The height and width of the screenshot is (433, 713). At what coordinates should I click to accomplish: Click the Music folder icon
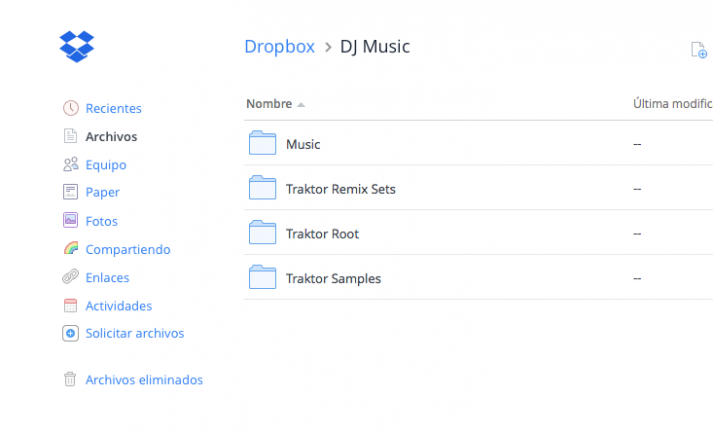pos(262,143)
